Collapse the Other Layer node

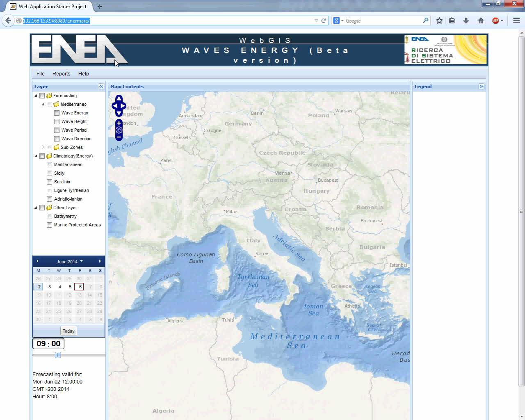pyautogui.click(x=36, y=208)
